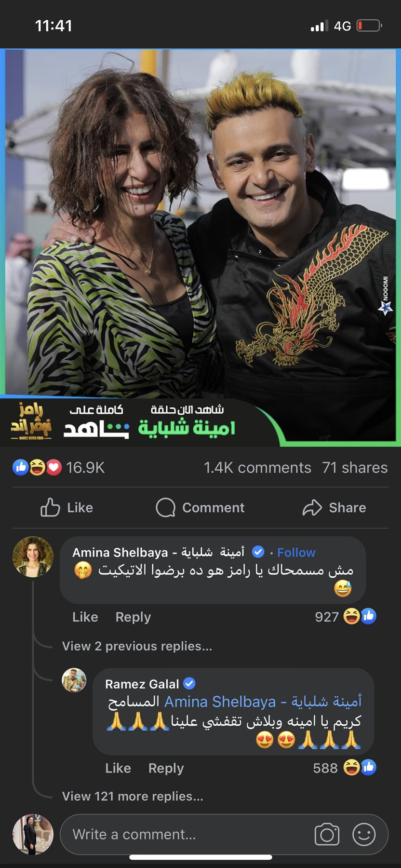Follow Amina Shelbaya
The width and height of the screenshot is (401, 868).
tap(296, 552)
